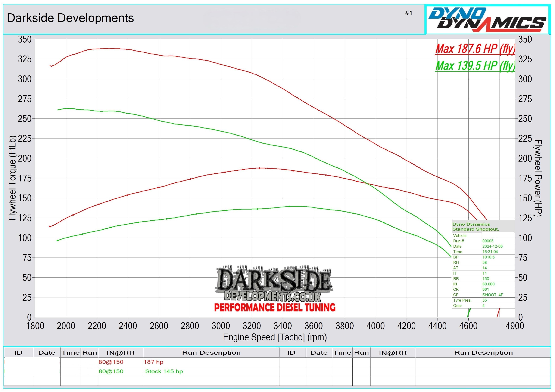Viewport: 555px width, 392px height.
Task: Select the Date value "2024-12-06"
Action: 492,246
